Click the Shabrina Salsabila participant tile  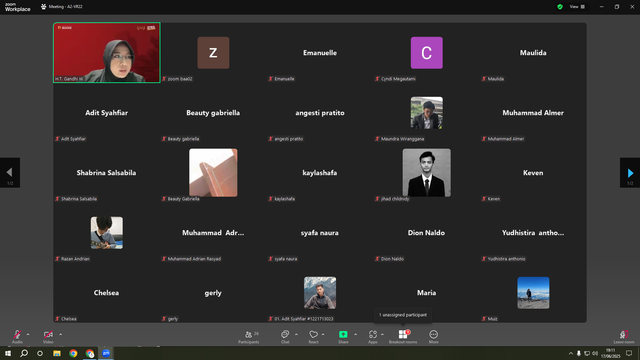(x=107, y=173)
